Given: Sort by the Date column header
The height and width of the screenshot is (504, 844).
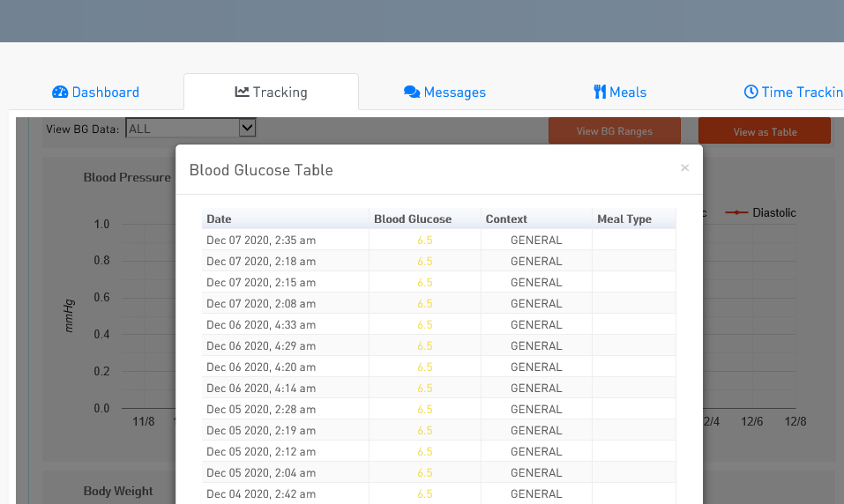Looking at the screenshot, I should [x=219, y=219].
